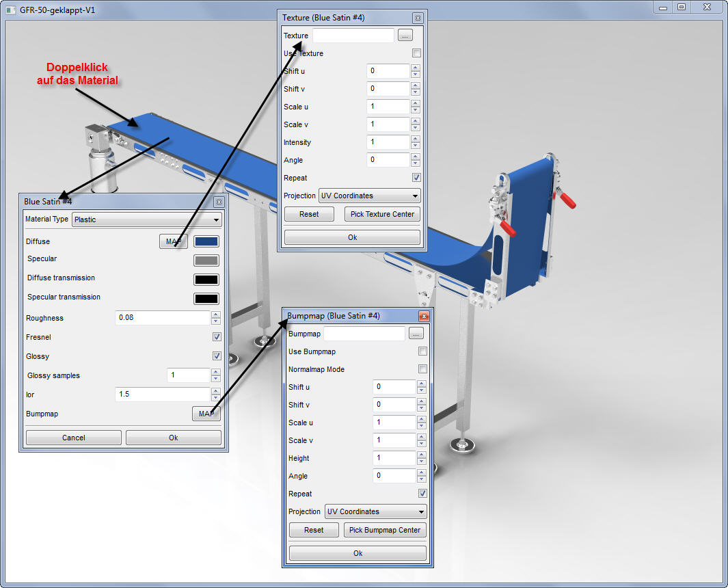The height and width of the screenshot is (588, 728).
Task: Toggle Repeat in the Texture dialog
Action: [x=416, y=177]
